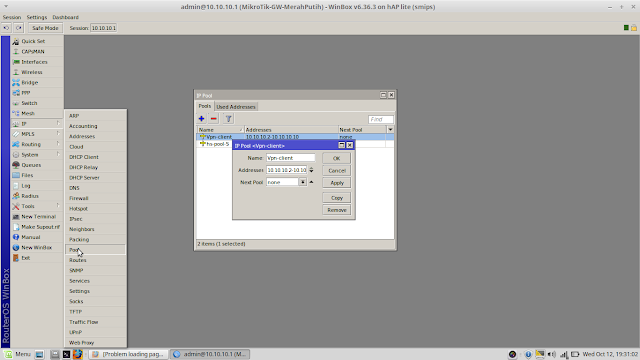The height and width of the screenshot is (360, 640).
Task: Click the Addresses field stepper arrows
Action: tap(311, 170)
